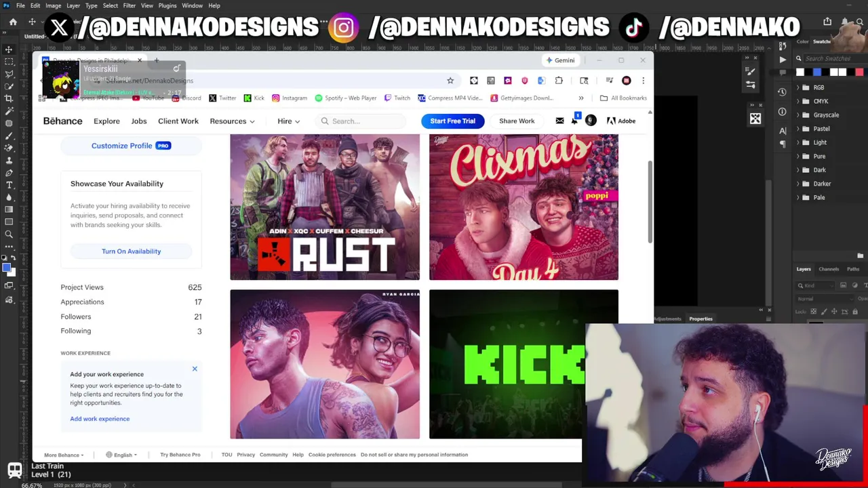Open Brush Settings panel icon
Image resolution: width=868 pixels, height=488 pixels.
[x=751, y=72]
